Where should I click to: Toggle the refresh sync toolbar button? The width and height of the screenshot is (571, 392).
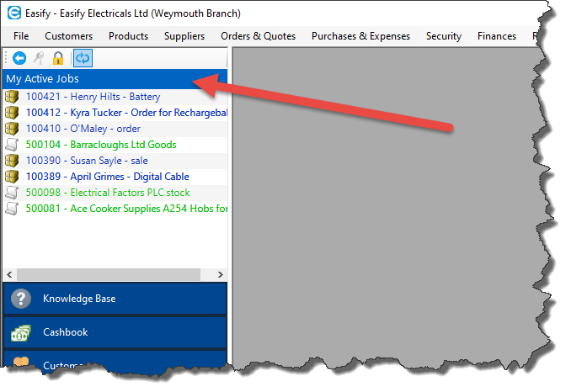pos(83,58)
